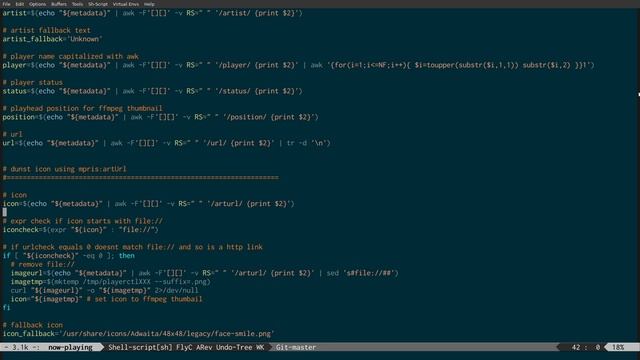Click the Git-master branch indicator

pos(296,347)
